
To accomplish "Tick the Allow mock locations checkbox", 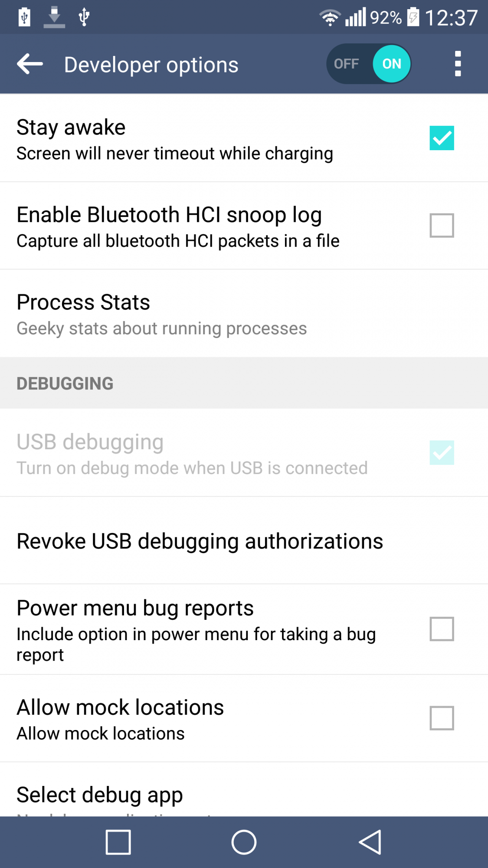I will (x=442, y=718).
